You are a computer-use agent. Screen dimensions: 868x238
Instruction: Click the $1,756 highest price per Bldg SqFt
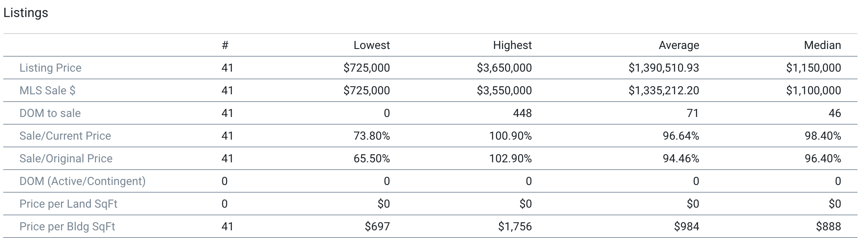tap(515, 227)
